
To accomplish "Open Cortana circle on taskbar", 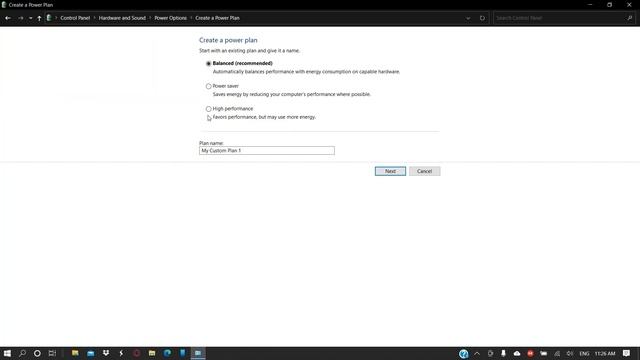I will 37,353.
